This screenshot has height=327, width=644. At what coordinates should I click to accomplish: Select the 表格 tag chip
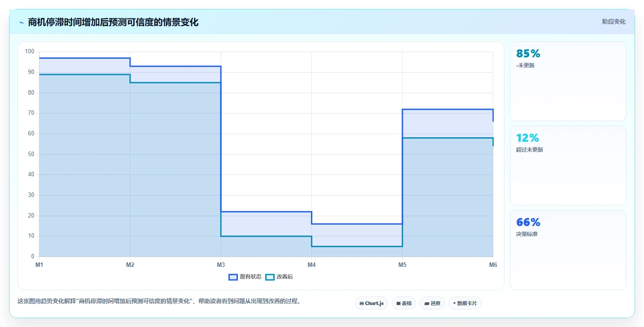click(404, 303)
